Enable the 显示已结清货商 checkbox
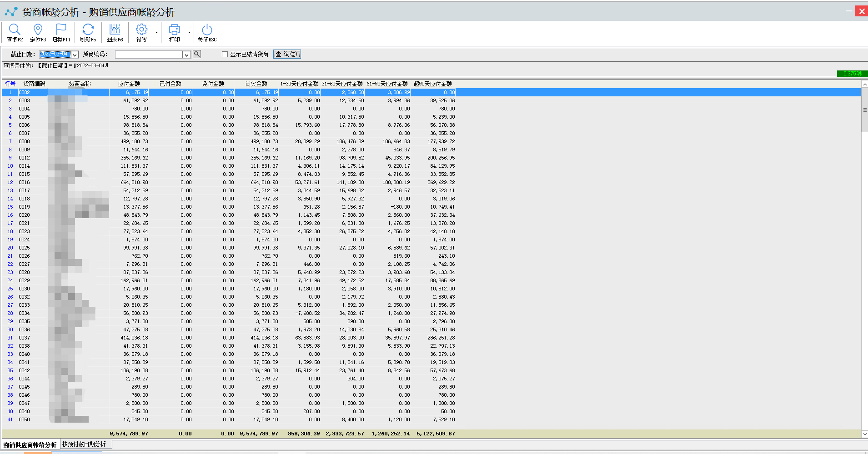The height and width of the screenshot is (454, 868). pyautogui.click(x=225, y=55)
